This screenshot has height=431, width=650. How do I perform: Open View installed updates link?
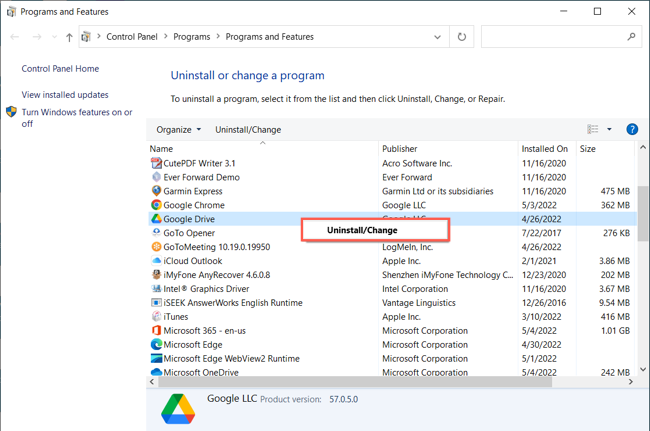[x=65, y=95]
